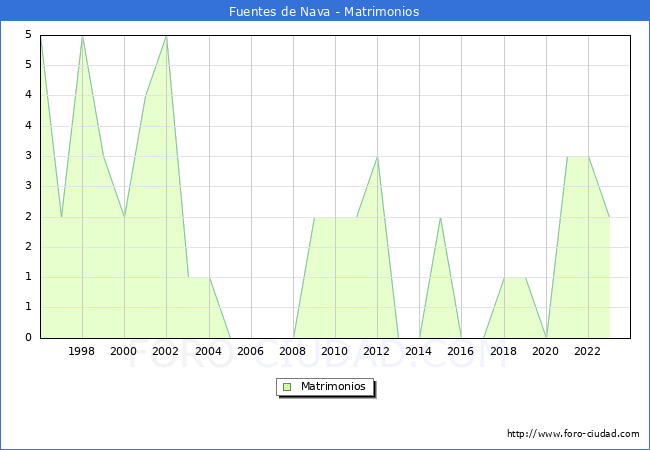Select the 2004 label on the x-axis
This screenshot has height=450, width=650.
point(208,351)
